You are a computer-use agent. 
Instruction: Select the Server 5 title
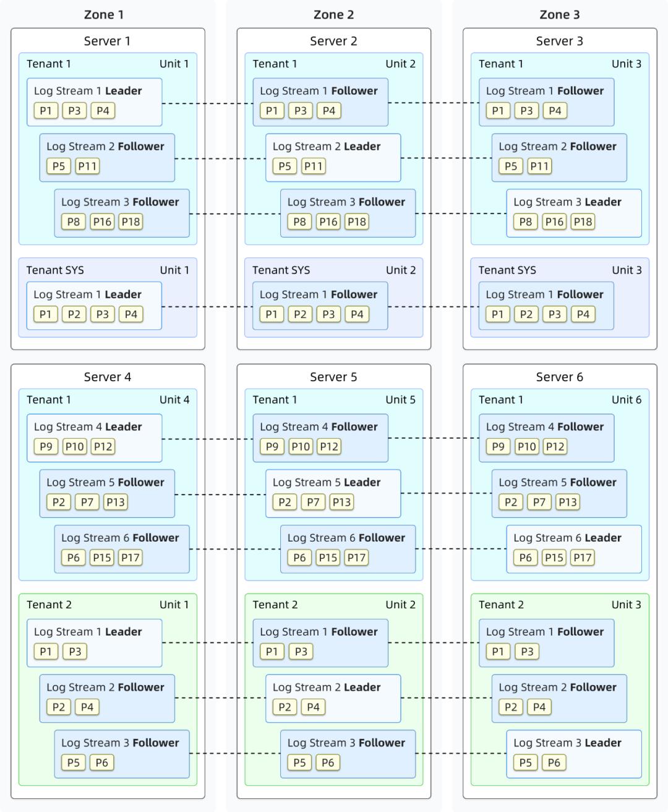point(333,377)
